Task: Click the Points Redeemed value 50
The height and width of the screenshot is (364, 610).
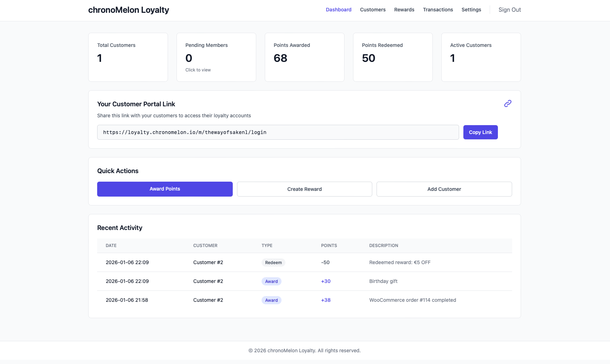Action: (369, 58)
